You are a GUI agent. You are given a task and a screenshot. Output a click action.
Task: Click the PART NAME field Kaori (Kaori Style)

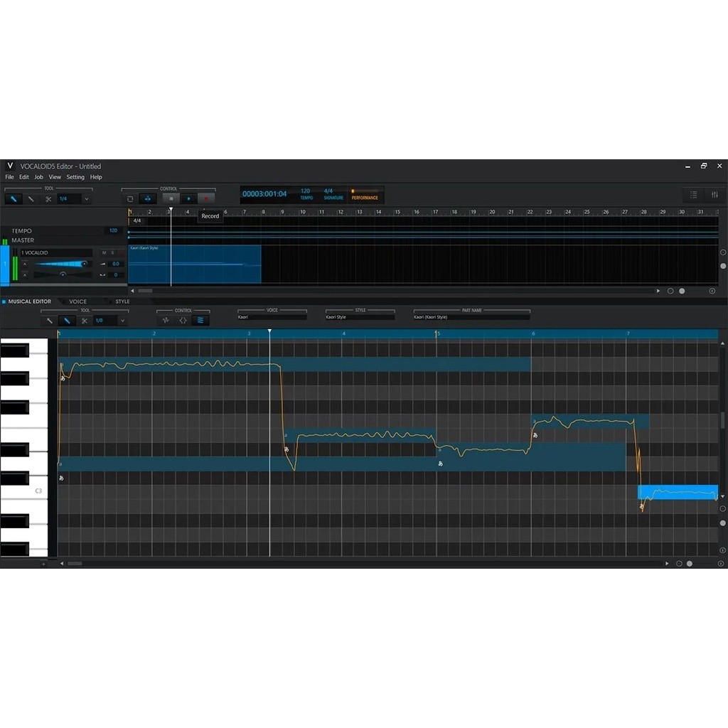point(472,317)
